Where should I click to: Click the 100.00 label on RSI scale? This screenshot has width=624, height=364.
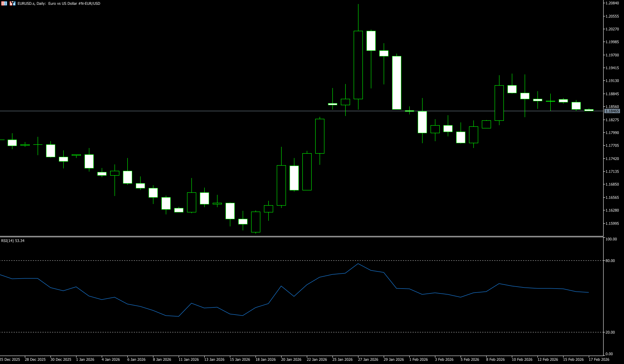pos(611,239)
